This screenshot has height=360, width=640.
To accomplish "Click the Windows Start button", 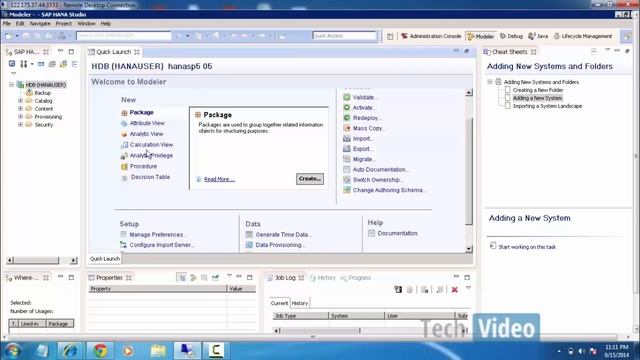I will 13,350.
